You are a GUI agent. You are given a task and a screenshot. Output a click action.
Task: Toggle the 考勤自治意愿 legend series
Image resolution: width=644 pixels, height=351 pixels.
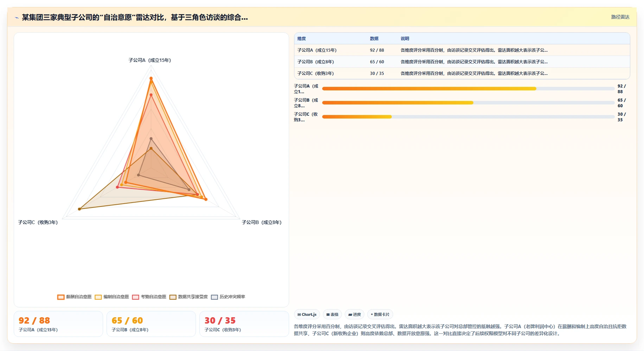(x=149, y=297)
